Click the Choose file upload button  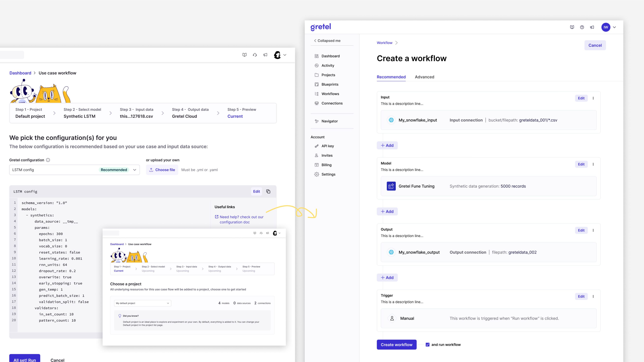[162, 170]
